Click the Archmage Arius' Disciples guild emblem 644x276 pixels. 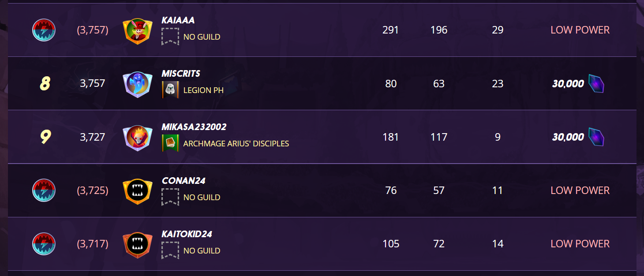[x=170, y=143]
